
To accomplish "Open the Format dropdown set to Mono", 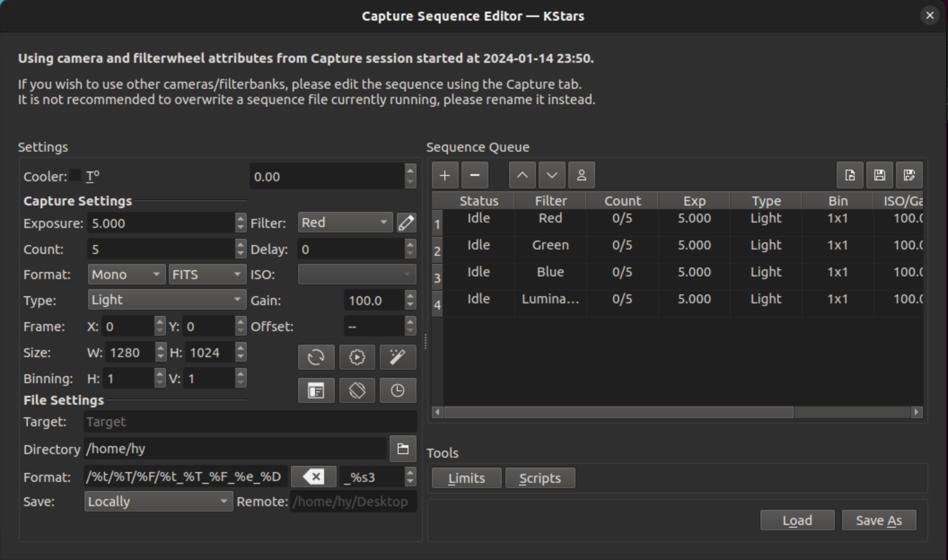I will [x=126, y=274].
